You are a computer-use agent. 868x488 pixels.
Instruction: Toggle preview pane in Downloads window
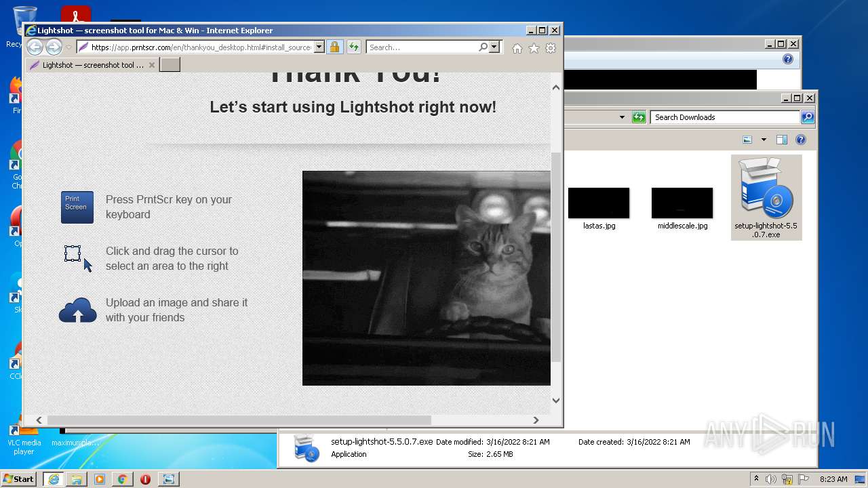782,140
